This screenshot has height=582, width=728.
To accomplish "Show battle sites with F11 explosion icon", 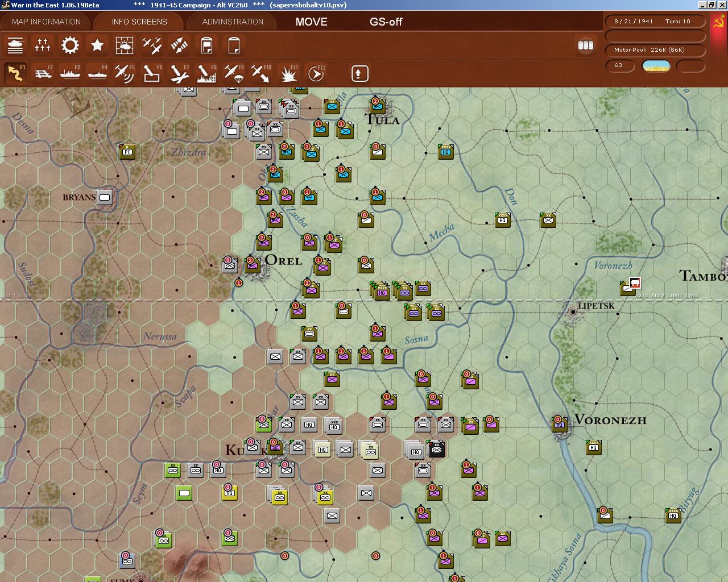I will click(288, 73).
